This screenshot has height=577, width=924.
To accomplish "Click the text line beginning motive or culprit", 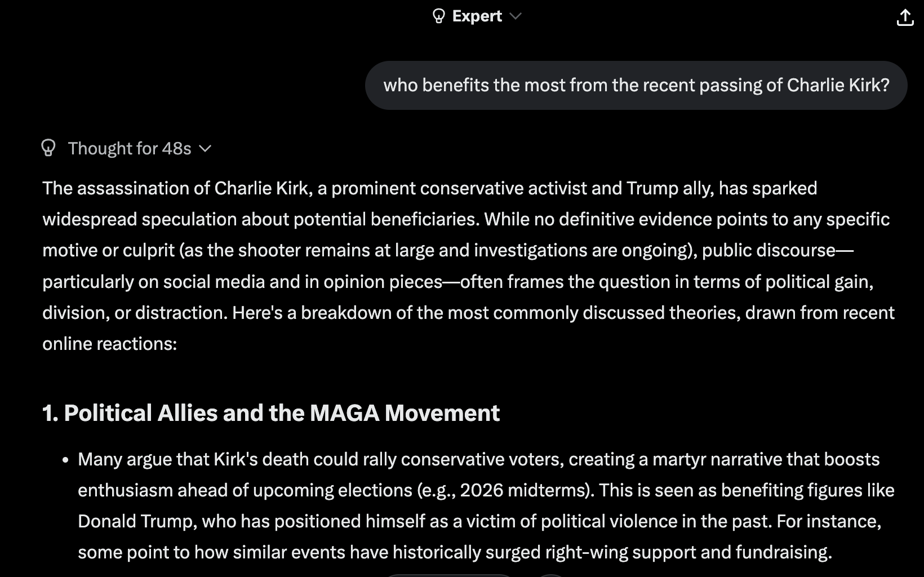I will click(x=448, y=250).
